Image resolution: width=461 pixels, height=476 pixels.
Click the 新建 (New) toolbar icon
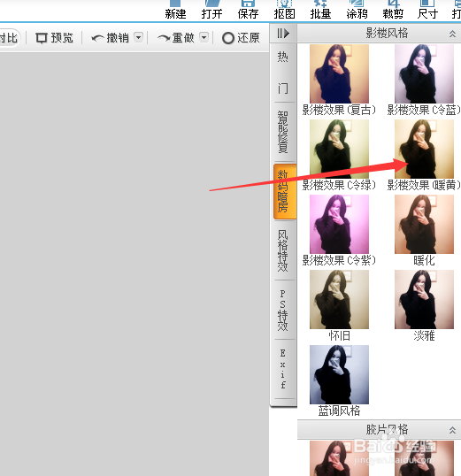coord(175,10)
